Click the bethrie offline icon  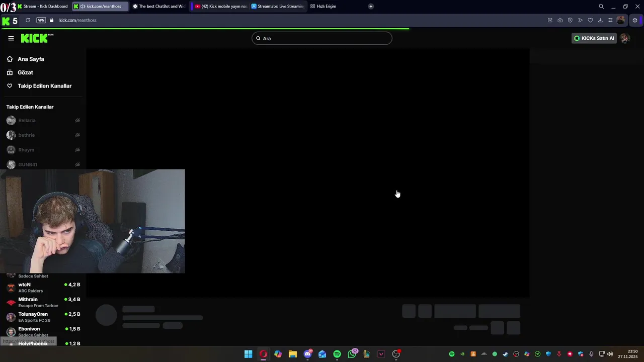pyautogui.click(x=77, y=135)
